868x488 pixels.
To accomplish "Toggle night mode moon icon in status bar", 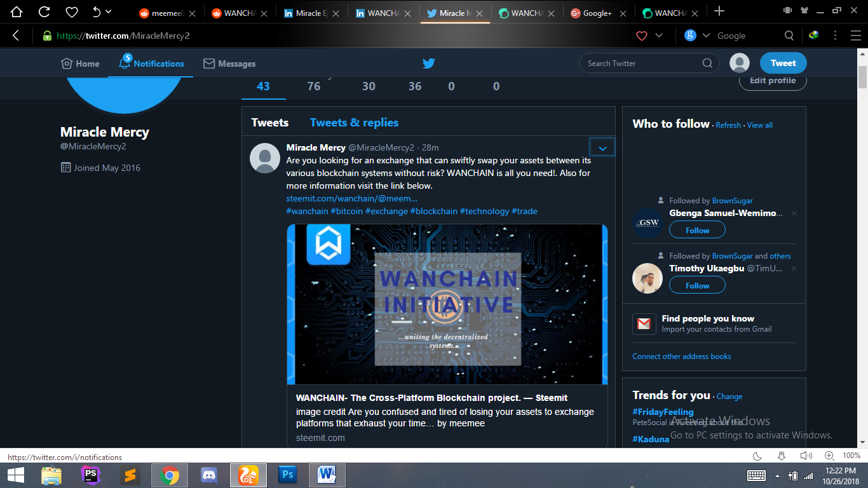I will [757, 456].
